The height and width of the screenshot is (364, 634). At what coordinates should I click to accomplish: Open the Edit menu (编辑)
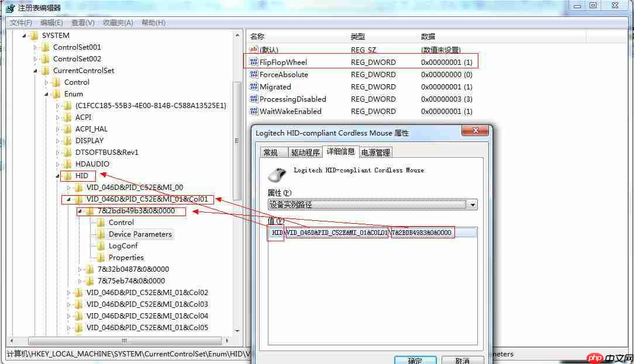click(x=51, y=23)
